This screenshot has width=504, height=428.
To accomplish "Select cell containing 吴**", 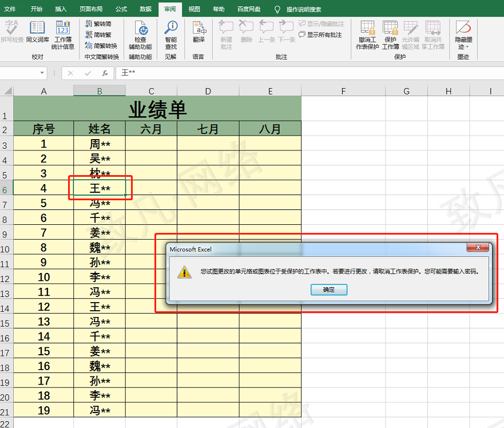I will (100, 158).
